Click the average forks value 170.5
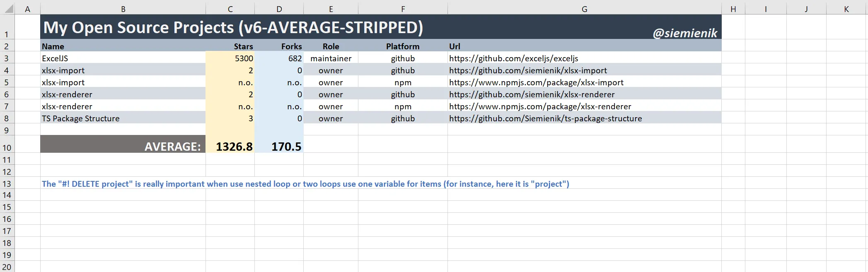Viewport: 868px width, 272px height. coord(286,147)
